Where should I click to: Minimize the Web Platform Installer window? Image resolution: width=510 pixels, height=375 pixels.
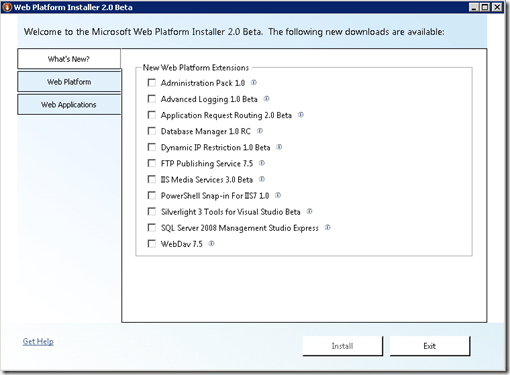tap(474, 7)
